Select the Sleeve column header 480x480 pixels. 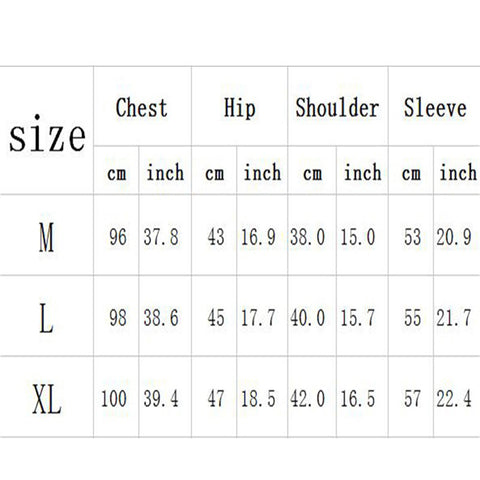(435, 108)
